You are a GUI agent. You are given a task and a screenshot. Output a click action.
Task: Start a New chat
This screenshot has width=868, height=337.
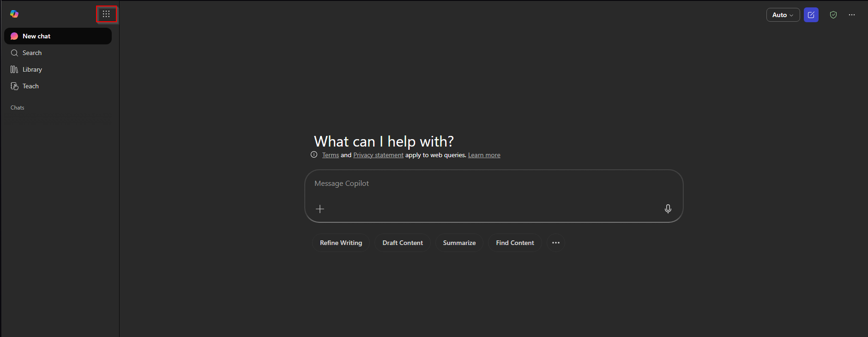(58, 36)
